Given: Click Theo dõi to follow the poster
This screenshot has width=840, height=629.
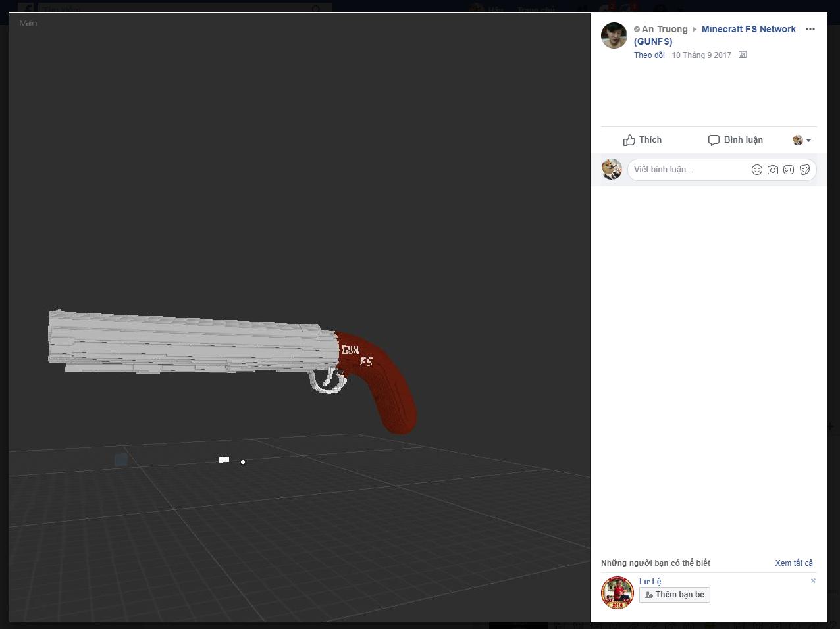Looking at the screenshot, I should click(649, 55).
